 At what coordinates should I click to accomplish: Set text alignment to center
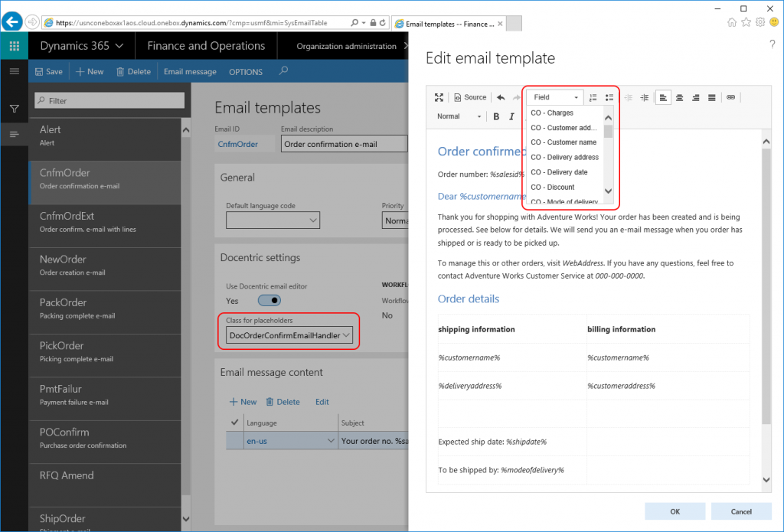(678, 97)
